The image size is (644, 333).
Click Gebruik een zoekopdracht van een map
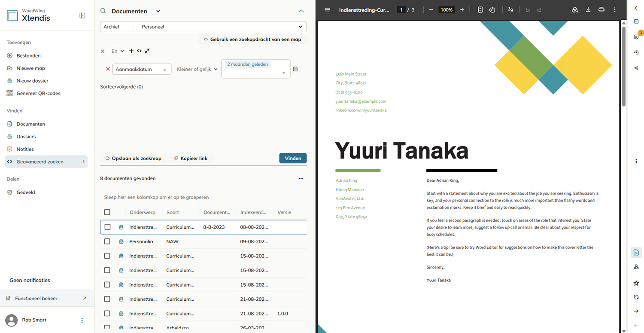252,40
